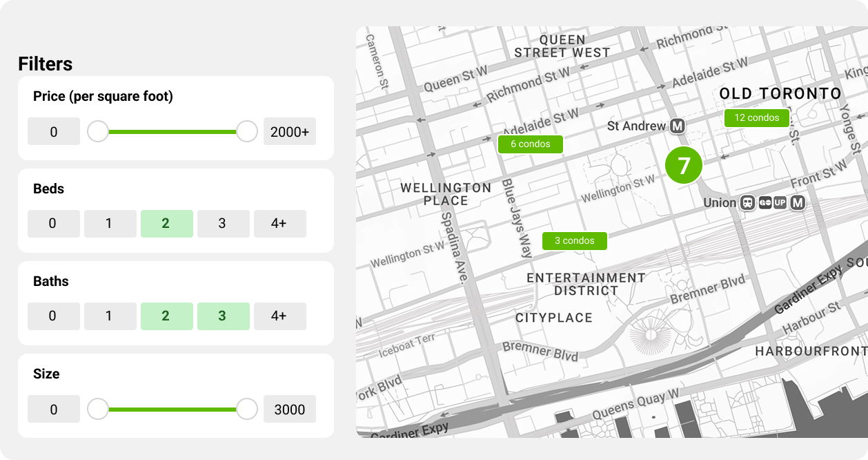
Task: Focus the Size maximum 3000 field
Action: [x=289, y=409]
